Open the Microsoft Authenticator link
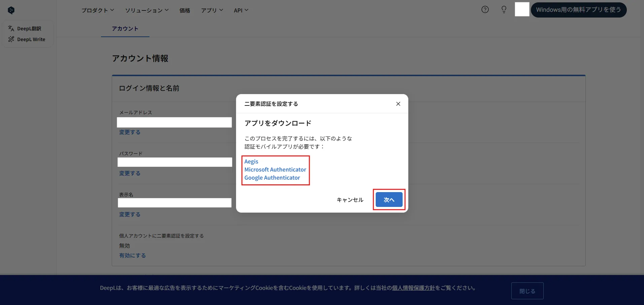Screen dimensions: 644x305 (275, 170)
